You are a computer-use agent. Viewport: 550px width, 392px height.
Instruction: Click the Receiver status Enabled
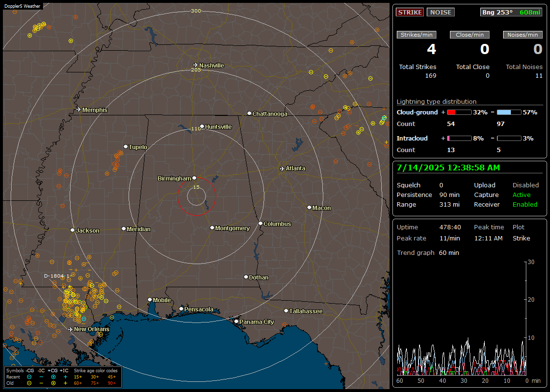[525, 205]
